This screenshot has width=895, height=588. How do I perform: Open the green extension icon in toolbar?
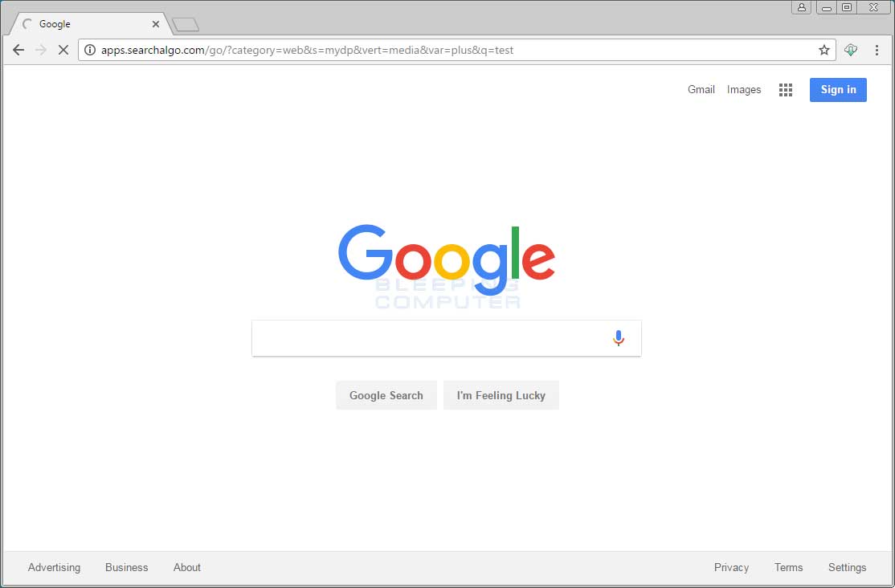[x=851, y=51]
